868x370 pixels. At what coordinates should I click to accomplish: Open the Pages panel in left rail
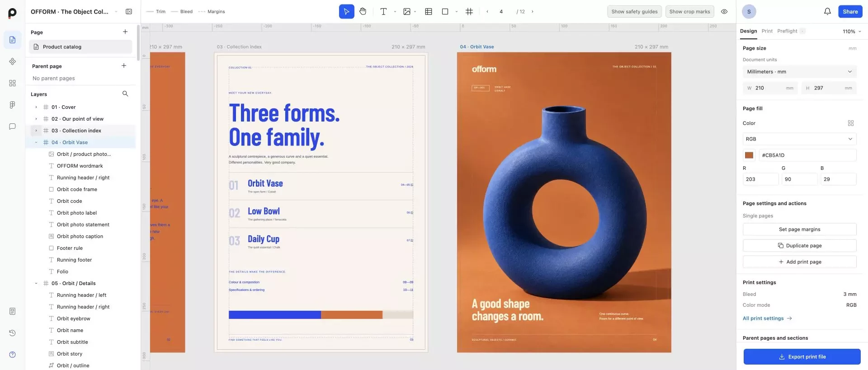[13, 40]
